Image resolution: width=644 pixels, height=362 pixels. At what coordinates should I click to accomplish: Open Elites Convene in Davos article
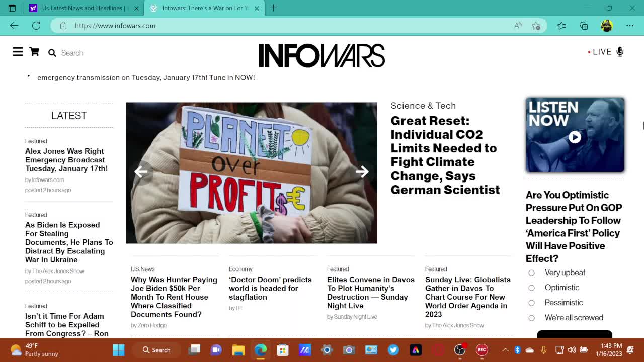point(371,293)
